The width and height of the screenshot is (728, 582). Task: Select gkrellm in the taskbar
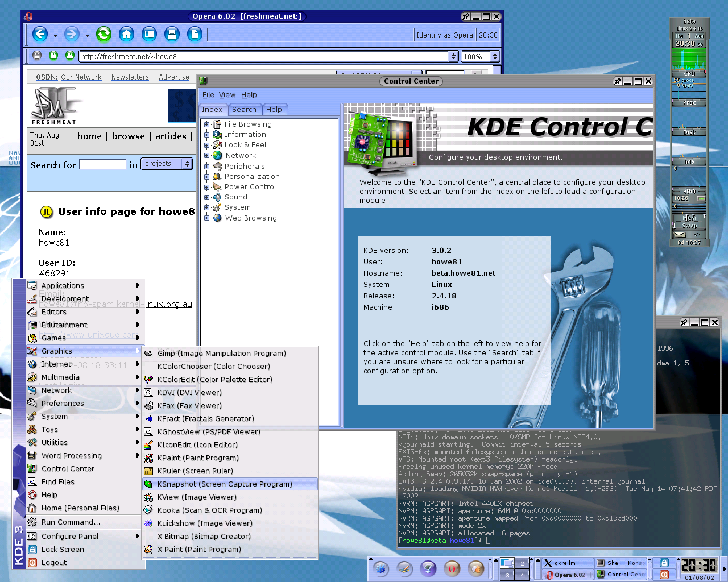point(567,563)
